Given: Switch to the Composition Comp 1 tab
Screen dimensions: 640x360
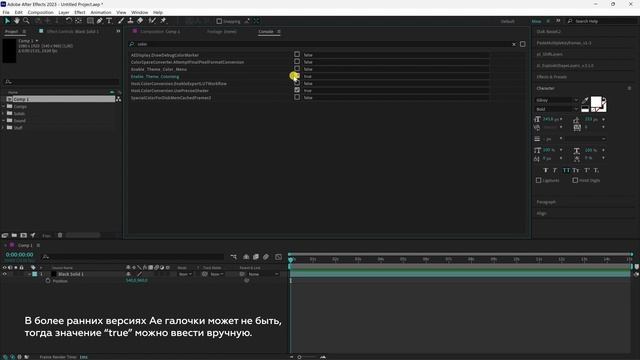Looking at the screenshot, I should 160,31.
